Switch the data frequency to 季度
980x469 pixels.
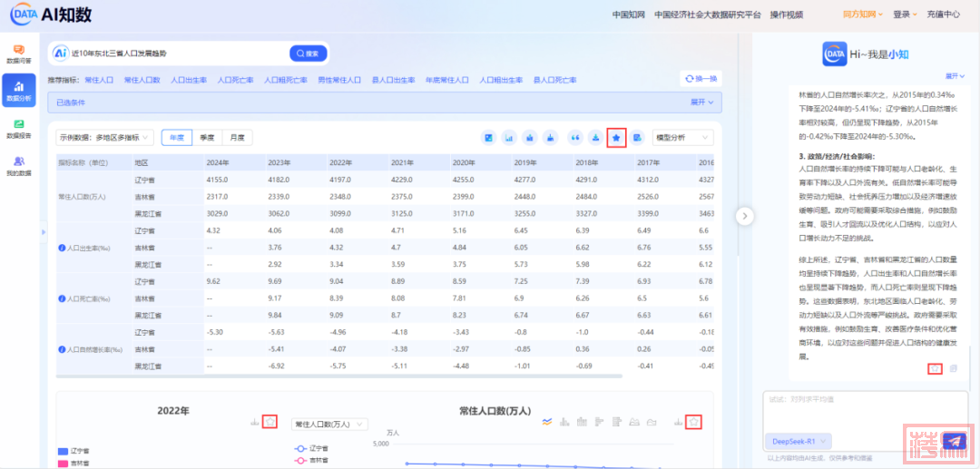point(207,138)
